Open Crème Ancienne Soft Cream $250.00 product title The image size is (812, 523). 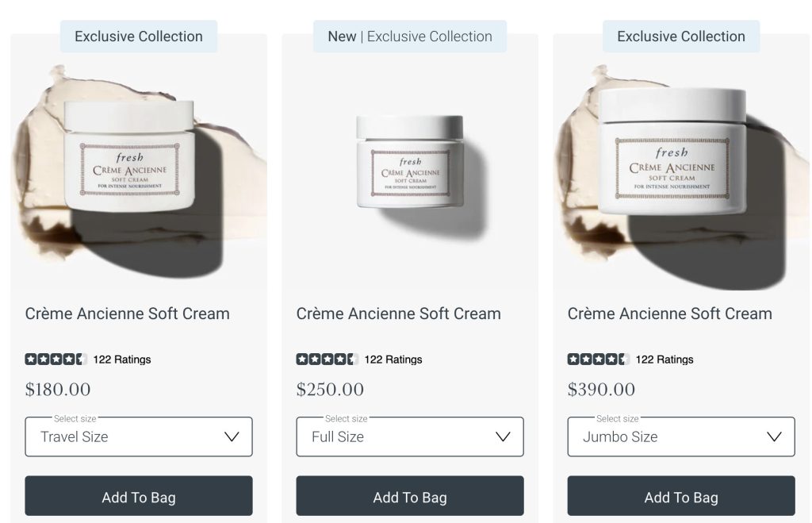399,313
